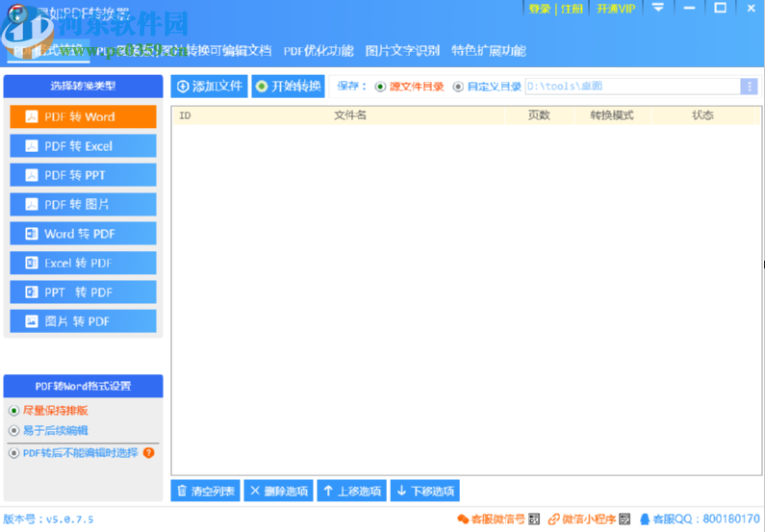Pick 图片 转 PDF conversion type

pos(83,321)
